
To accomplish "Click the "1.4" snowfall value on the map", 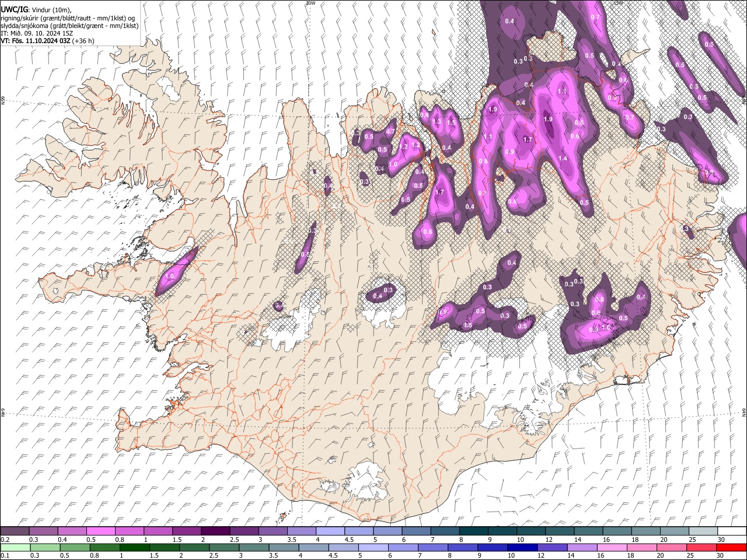I will tap(563, 159).
